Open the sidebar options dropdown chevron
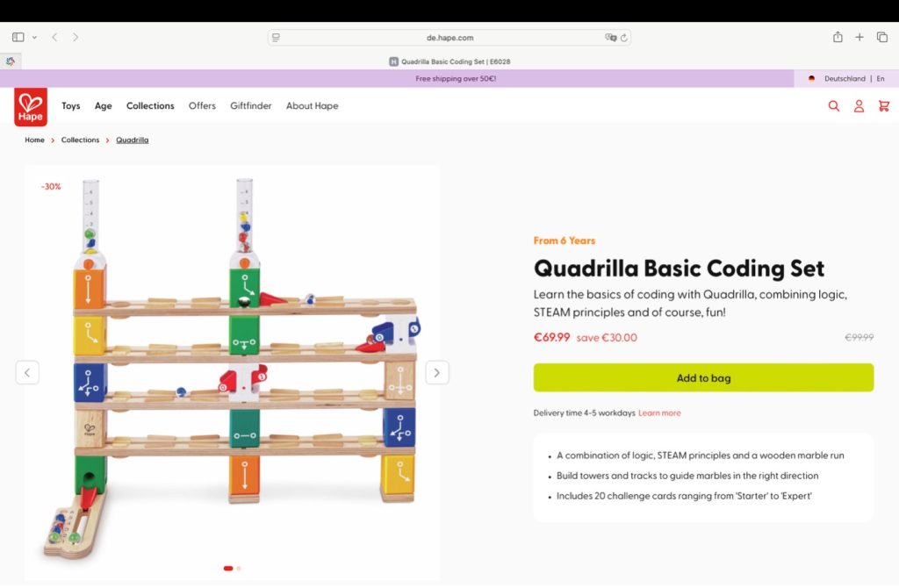The height and width of the screenshot is (588, 899). pos(34,37)
